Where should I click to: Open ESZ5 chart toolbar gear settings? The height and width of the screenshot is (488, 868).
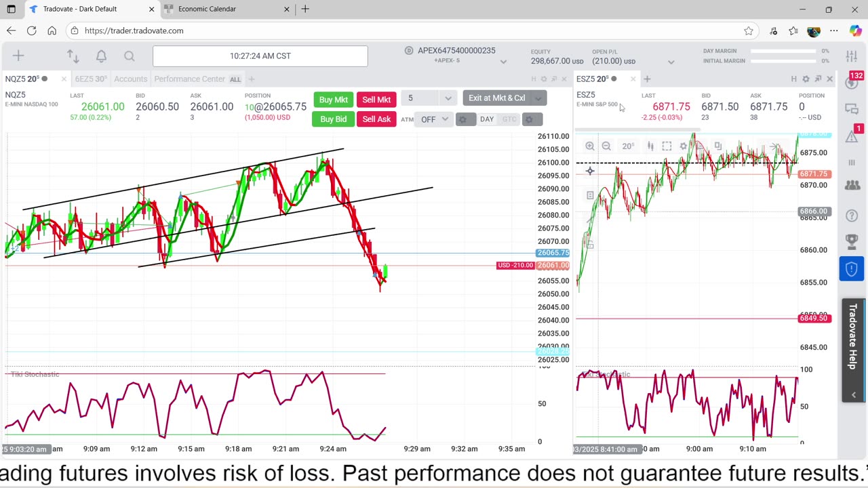click(684, 146)
